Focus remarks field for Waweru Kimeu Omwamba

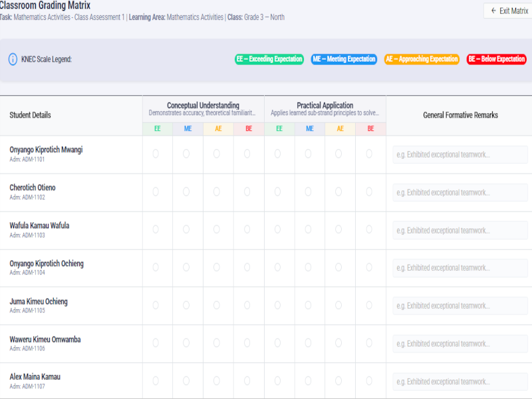460,344
